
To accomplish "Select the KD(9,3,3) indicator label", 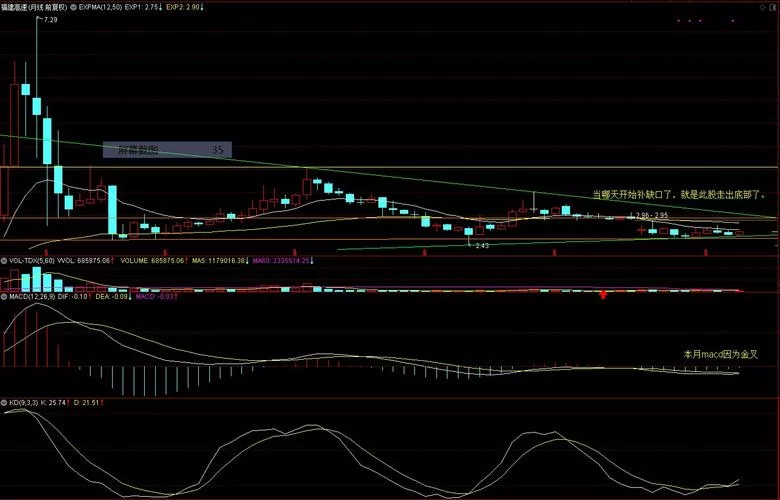I will click(x=23, y=402).
